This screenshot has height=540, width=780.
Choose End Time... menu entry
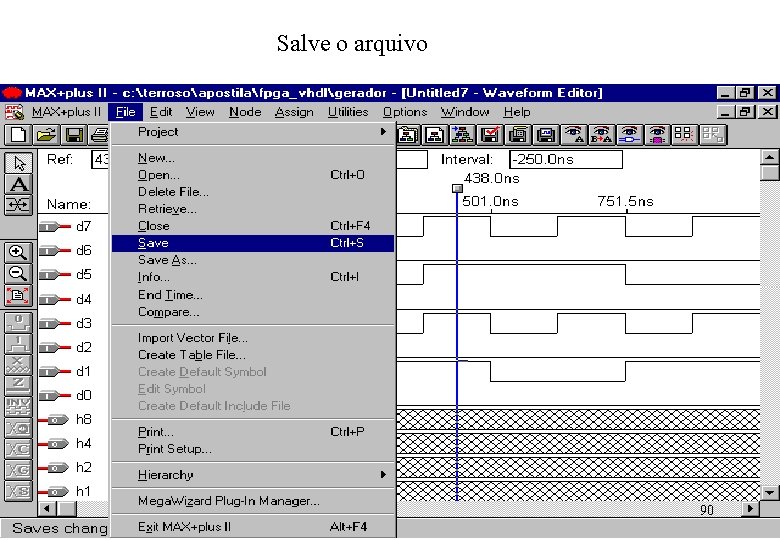click(x=253, y=295)
